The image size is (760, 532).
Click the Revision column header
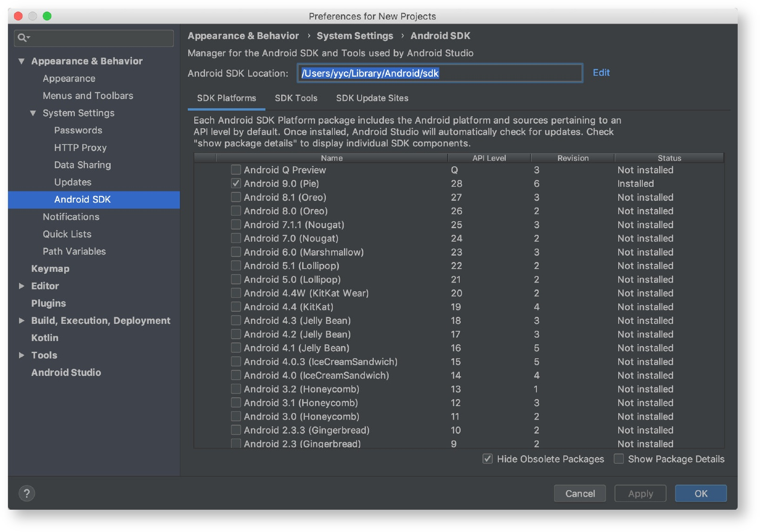tap(573, 158)
